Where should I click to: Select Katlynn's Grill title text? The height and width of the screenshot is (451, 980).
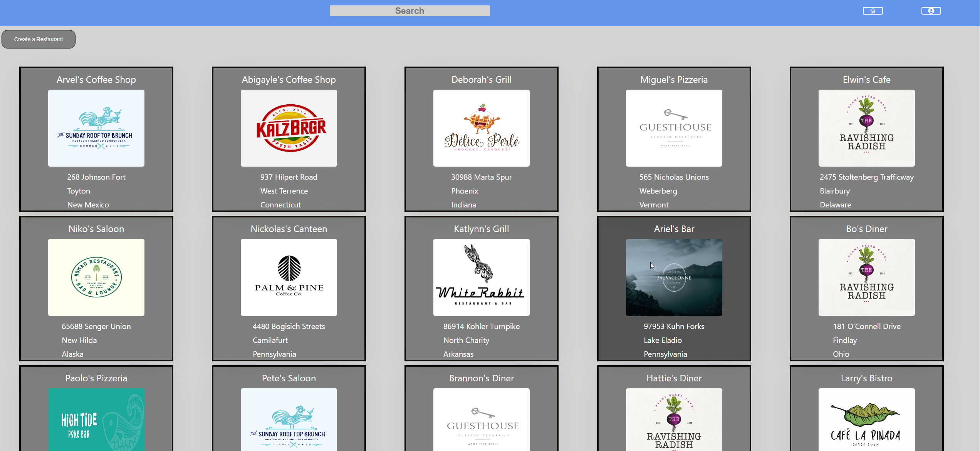click(482, 229)
